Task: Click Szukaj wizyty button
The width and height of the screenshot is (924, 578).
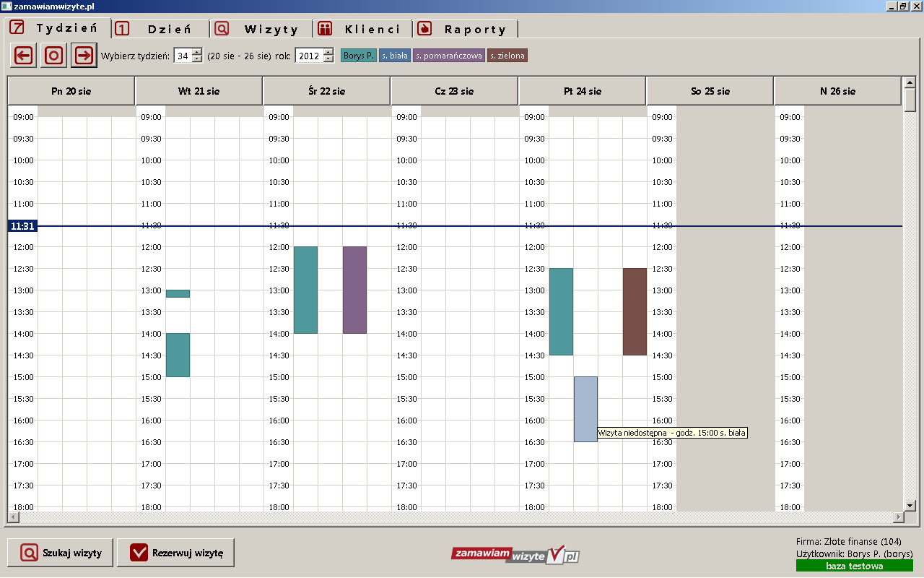Action: coord(60,553)
